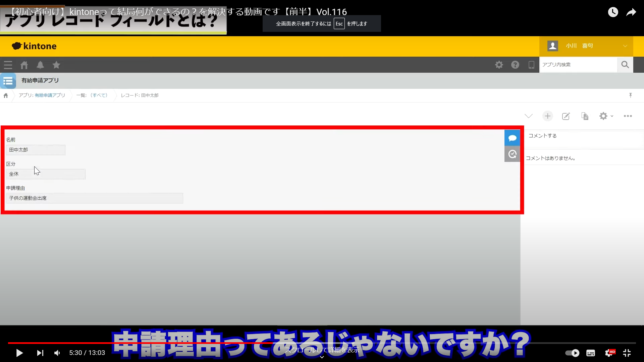Show the record change history icon
This screenshot has width=644, height=362.
tap(512, 154)
